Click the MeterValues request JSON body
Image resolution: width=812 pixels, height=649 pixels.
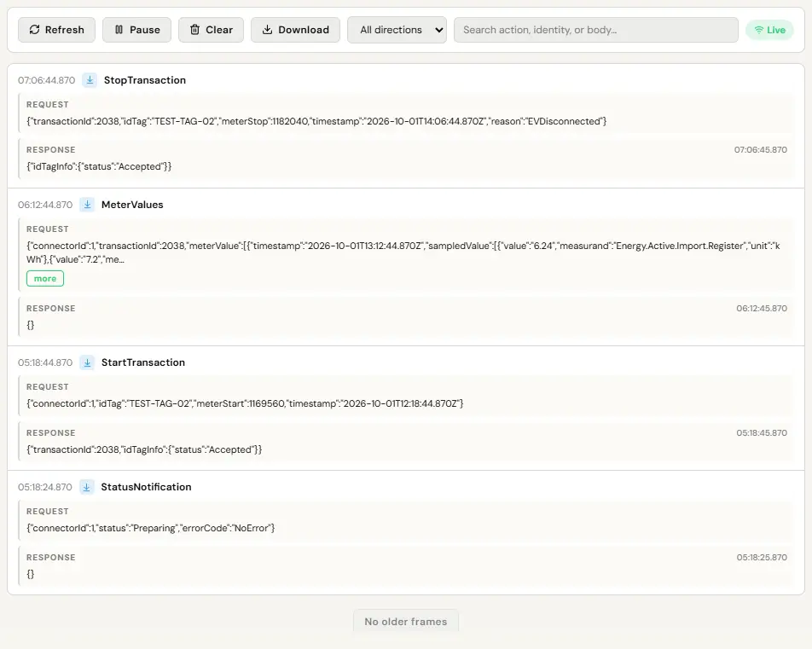pyautogui.click(x=404, y=252)
